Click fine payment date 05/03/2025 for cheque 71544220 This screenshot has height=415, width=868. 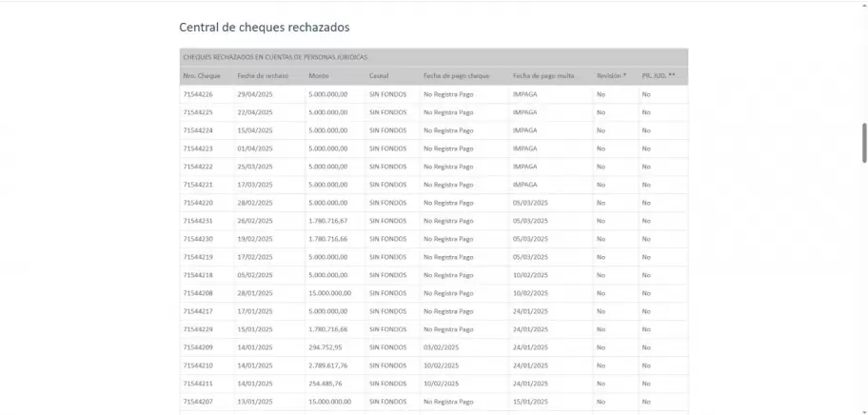point(530,203)
